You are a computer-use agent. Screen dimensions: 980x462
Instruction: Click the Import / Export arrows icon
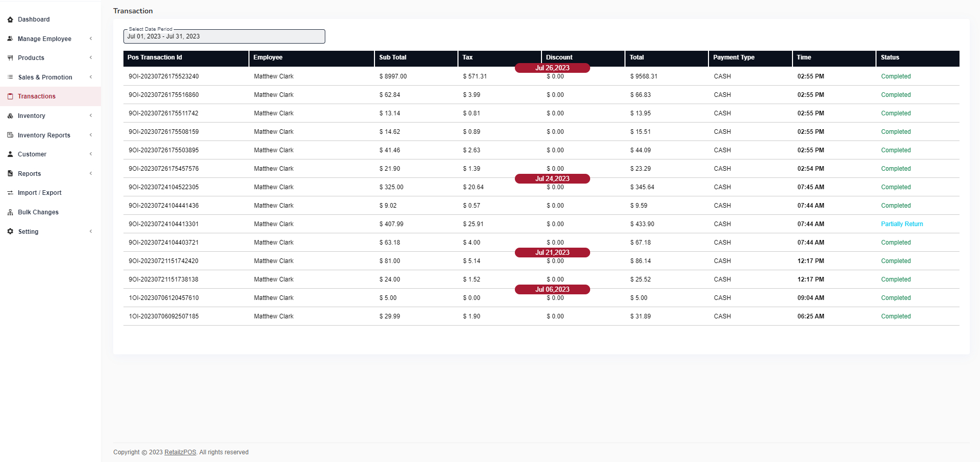pos(10,193)
